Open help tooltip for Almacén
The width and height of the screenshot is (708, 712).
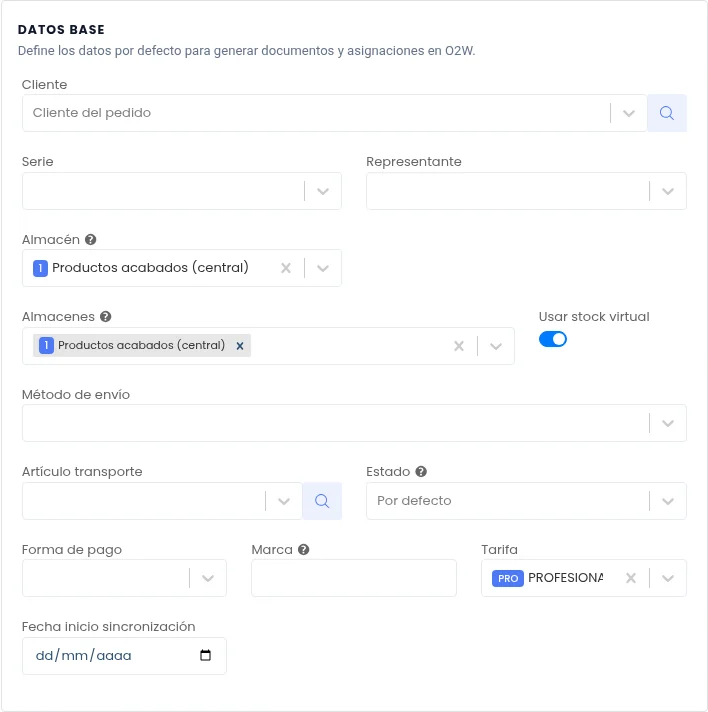pos(91,239)
